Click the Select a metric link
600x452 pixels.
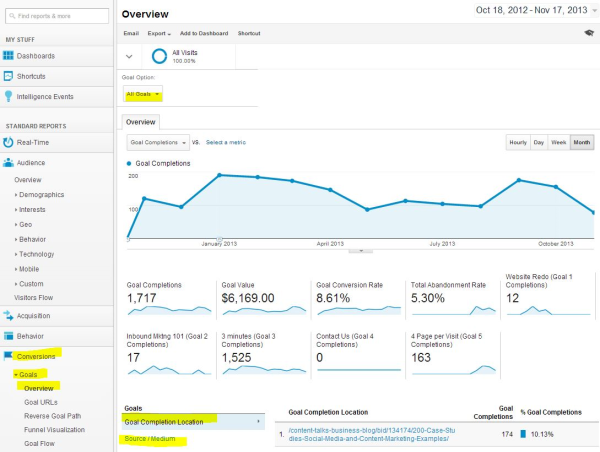click(226, 142)
